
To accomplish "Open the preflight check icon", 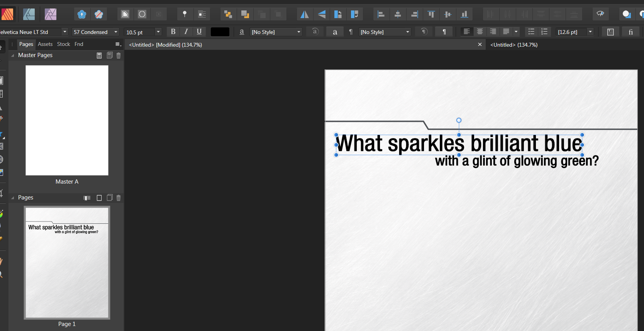I will (x=600, y=14).
